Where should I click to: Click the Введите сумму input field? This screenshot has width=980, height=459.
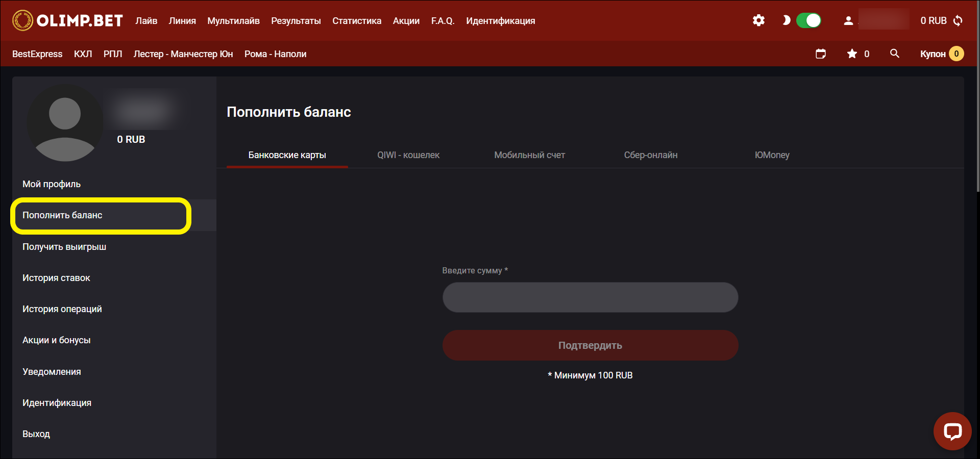click(590, 297)
